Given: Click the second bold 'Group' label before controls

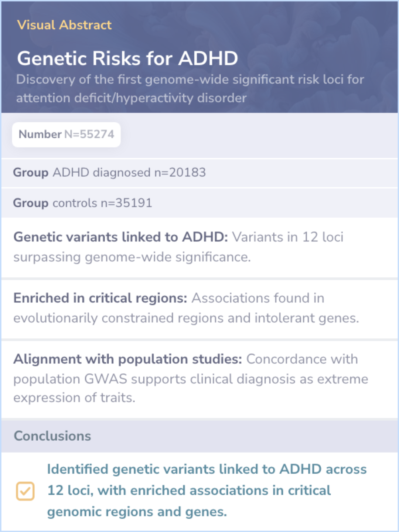Looking at the screenshot, I should pyautogui.click(x=31, y=203).
